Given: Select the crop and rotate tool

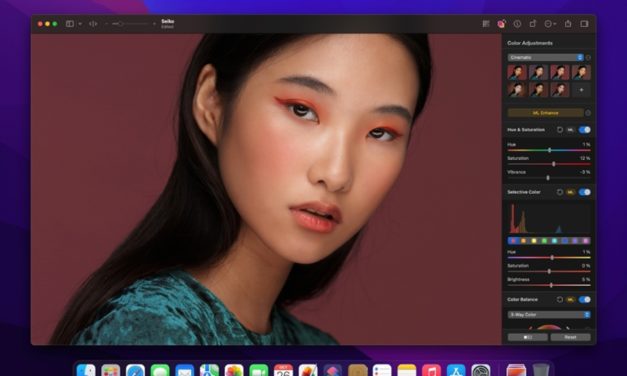Looking at the screenshot, I should pos(533,24).
